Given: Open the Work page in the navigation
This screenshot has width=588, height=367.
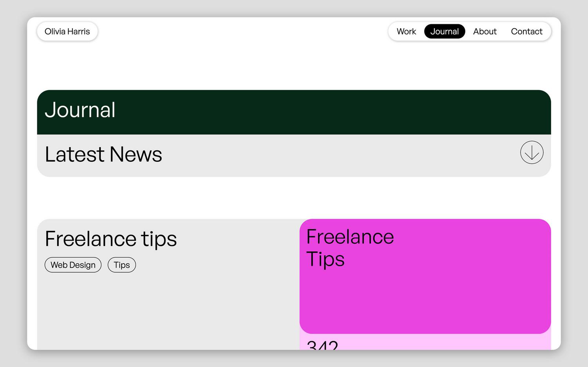Looking at the screenshot, I should click(406, 31).
